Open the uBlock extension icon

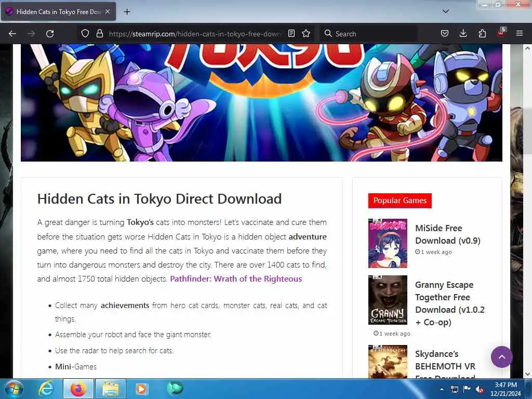(501, 33)
